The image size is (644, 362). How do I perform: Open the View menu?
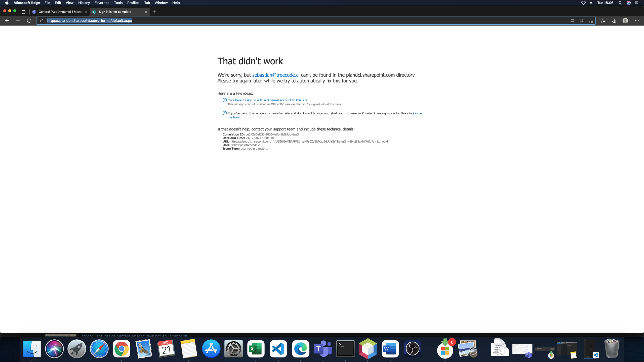pos(69,3)
